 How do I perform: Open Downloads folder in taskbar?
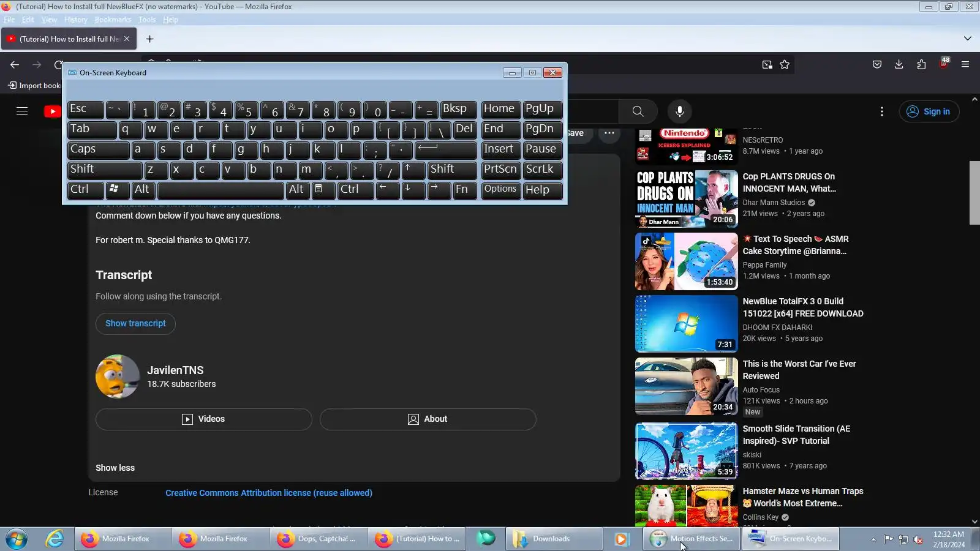tap(554, 539)
